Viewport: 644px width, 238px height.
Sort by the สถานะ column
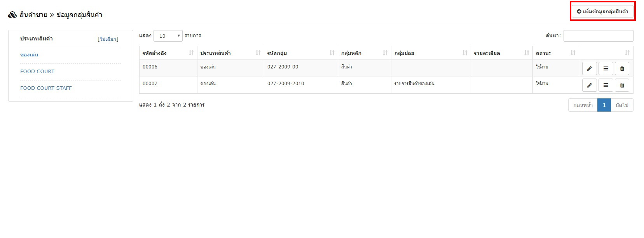[556, 53]
